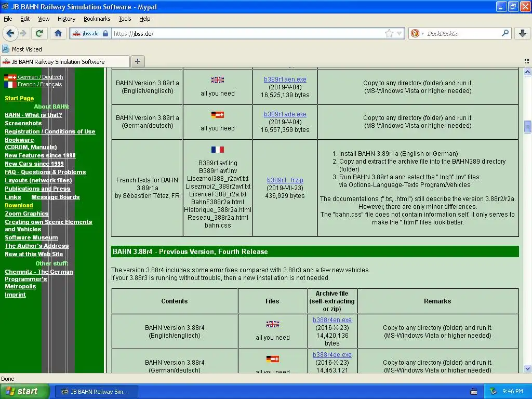
Task: Open Zoom Graphics link
Action: coord(26,214)
